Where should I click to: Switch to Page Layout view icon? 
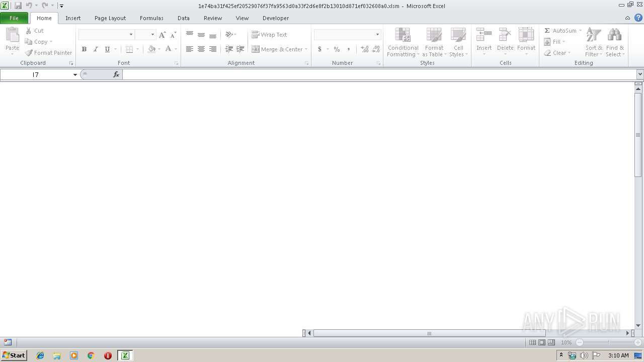click(x=542, y=342)
